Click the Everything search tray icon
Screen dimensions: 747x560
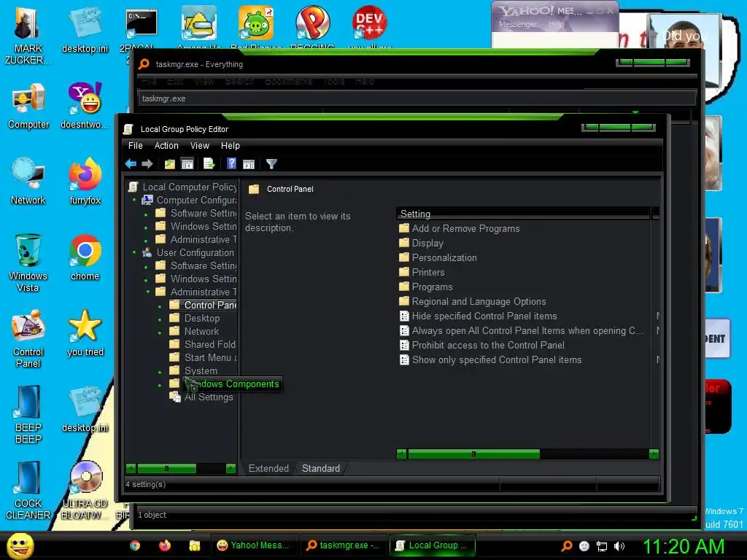coord(566,546)
